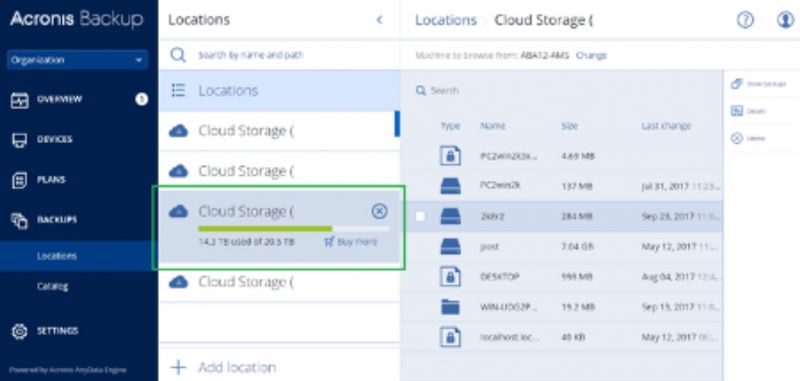Click the help question mark icon
The height and width of the screenshot is (381, 800).
click(745, 20)
